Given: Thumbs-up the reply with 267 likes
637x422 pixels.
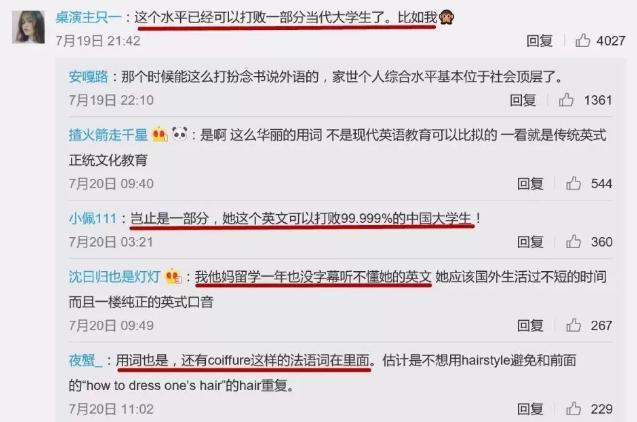Looking at the screenshot, I should 573,325.
